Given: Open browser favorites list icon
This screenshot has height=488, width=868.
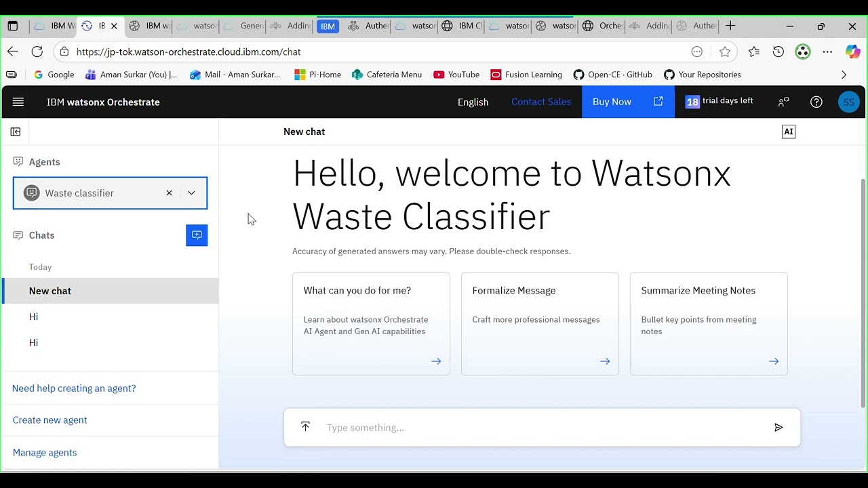Looking at the screenshot, I should (754, 52).
